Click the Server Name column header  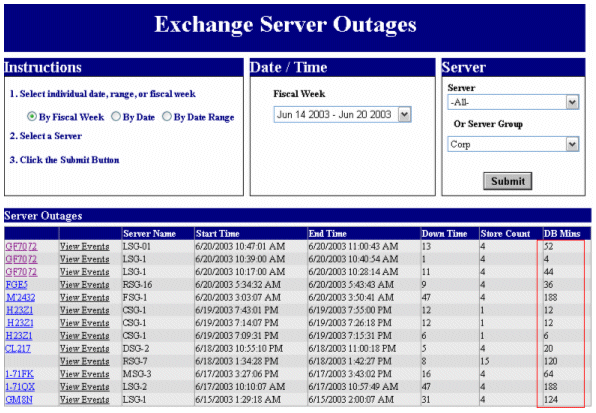click(149, 234)
